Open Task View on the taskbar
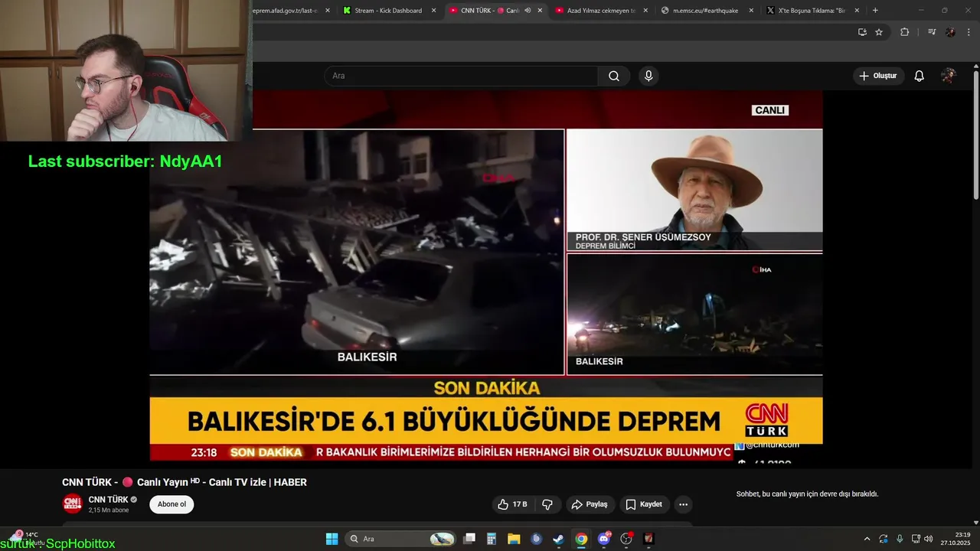This screenshot has width=980, height=551. coord(469,539)
